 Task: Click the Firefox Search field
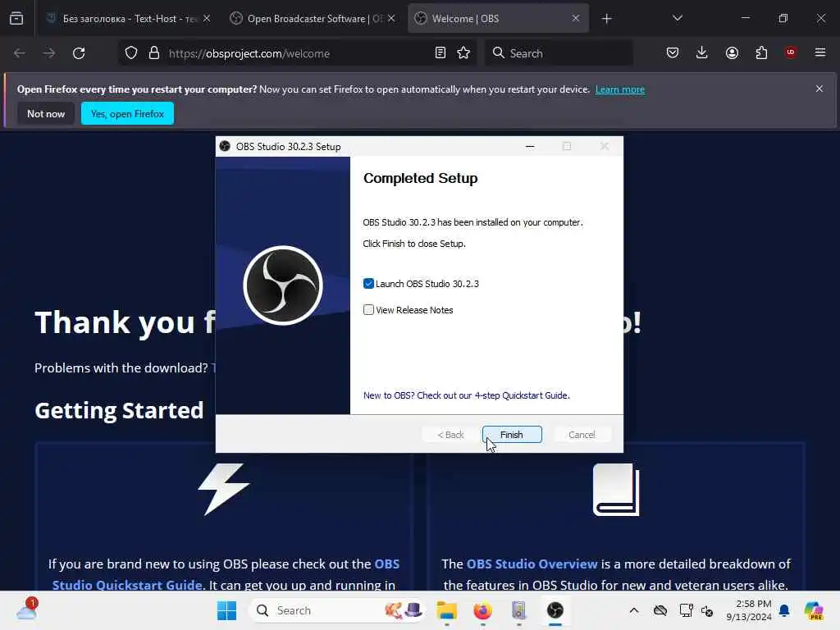[x=559, y=53]
